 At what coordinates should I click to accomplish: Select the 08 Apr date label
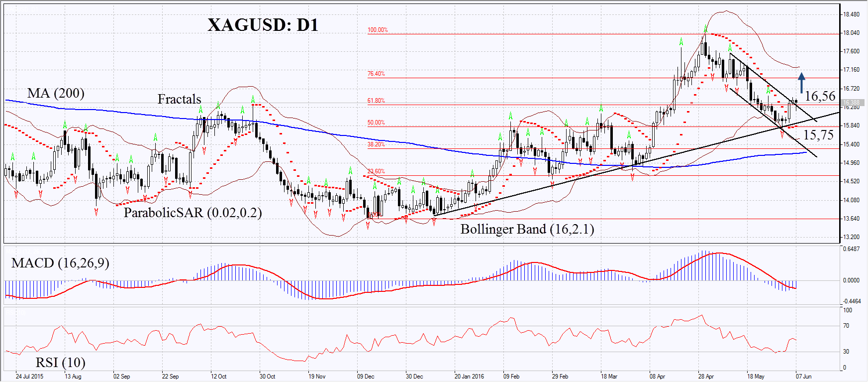coord(657,377)
